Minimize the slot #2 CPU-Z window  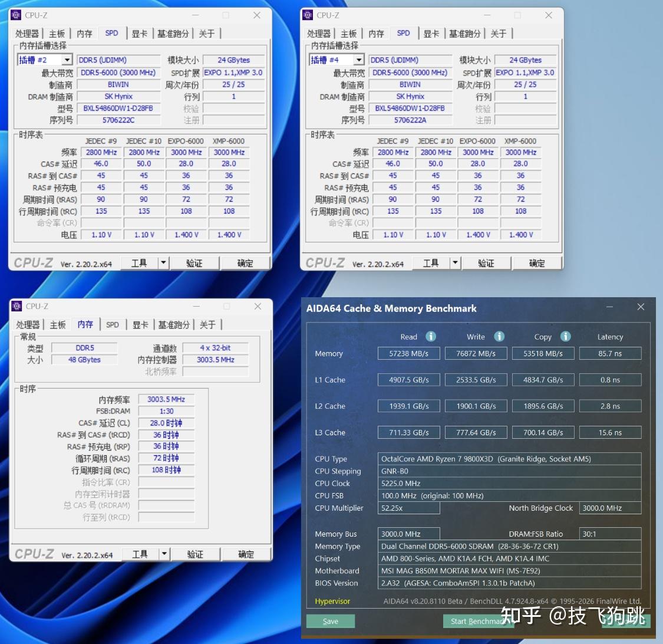tap(195, 15)
